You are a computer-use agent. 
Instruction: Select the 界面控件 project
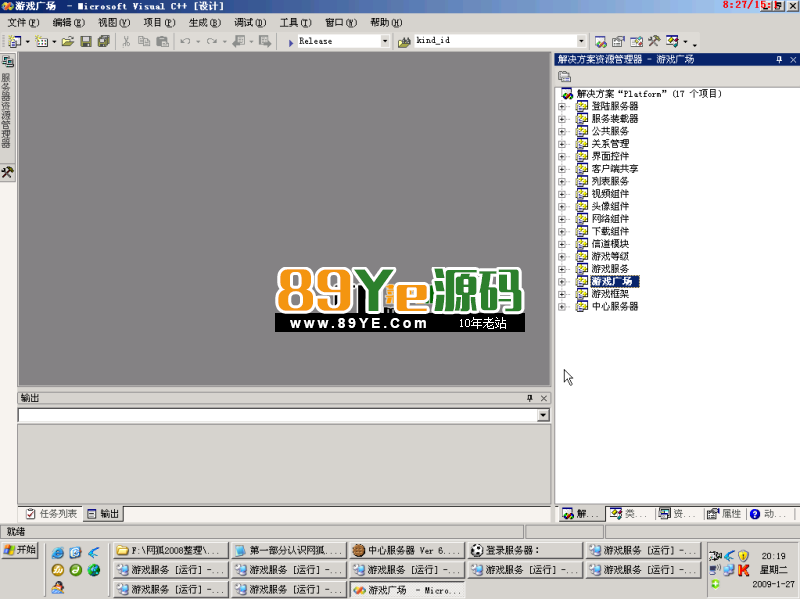tap(610, 156)
